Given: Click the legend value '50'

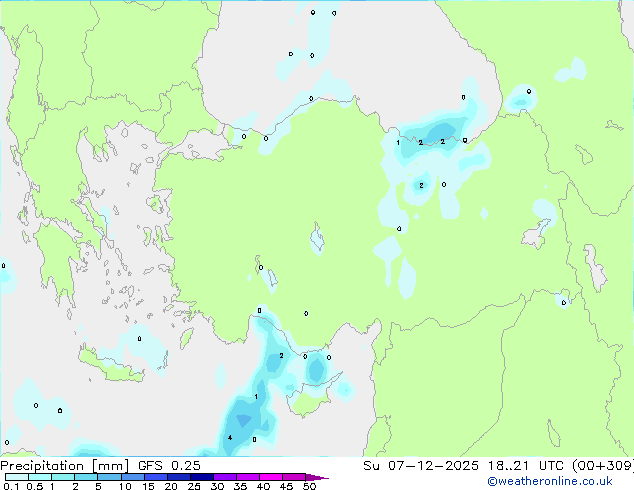Looking at the screenshot, I should (x=309, y=486).
